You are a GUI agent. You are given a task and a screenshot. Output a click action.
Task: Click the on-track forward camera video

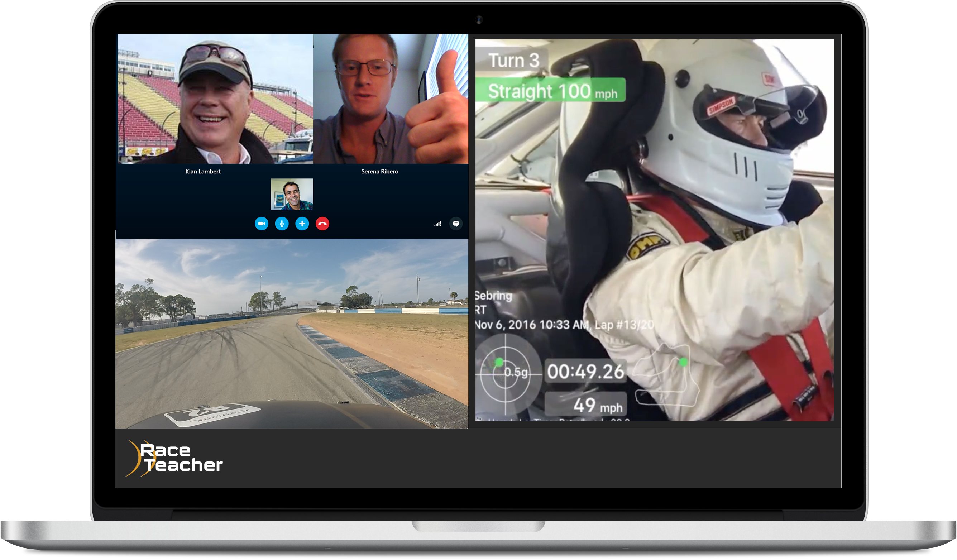[292, 333]
